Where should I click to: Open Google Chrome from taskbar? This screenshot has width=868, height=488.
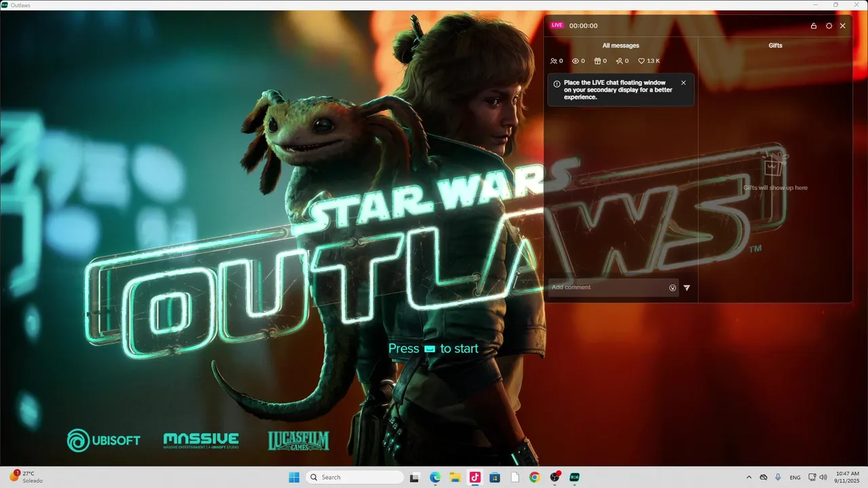point(534,477)
